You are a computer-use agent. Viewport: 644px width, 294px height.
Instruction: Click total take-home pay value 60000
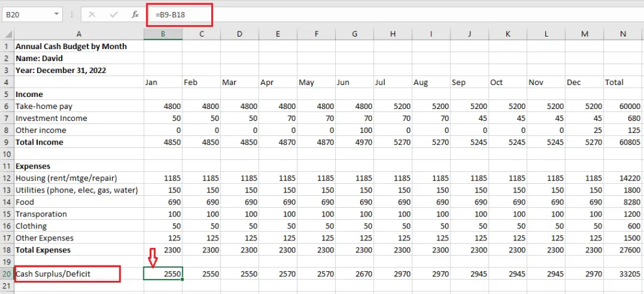click(x=623, y=106)
